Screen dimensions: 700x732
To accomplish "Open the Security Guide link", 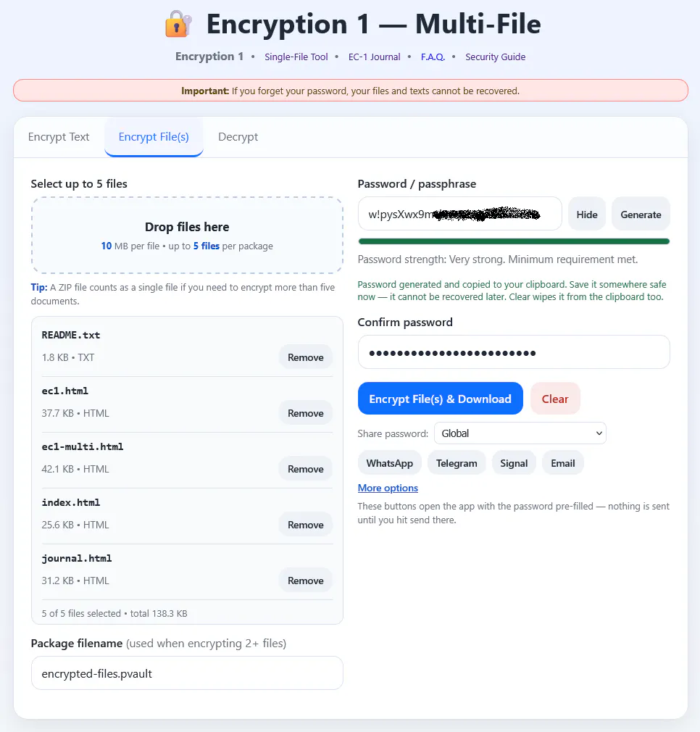I will coord(495,57).
